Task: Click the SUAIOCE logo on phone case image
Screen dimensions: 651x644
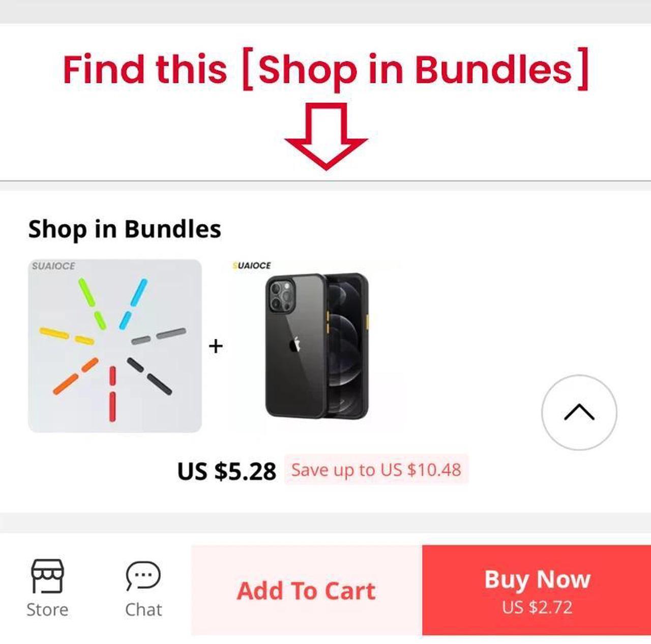Action: click(252, 266)
